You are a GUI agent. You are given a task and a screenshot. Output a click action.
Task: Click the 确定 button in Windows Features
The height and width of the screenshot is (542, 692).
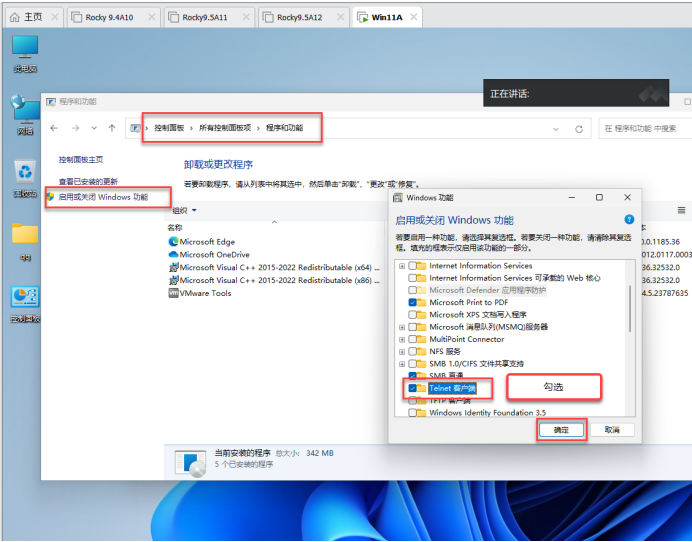[x=561, y=429]
